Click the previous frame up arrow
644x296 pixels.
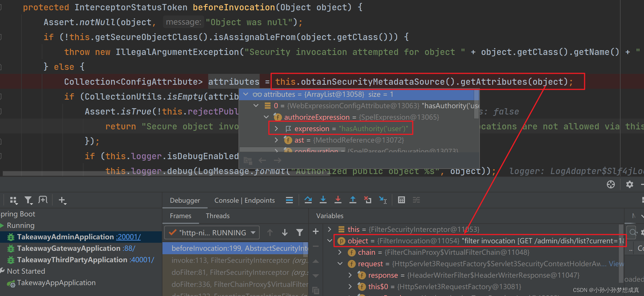coord(270,232)
